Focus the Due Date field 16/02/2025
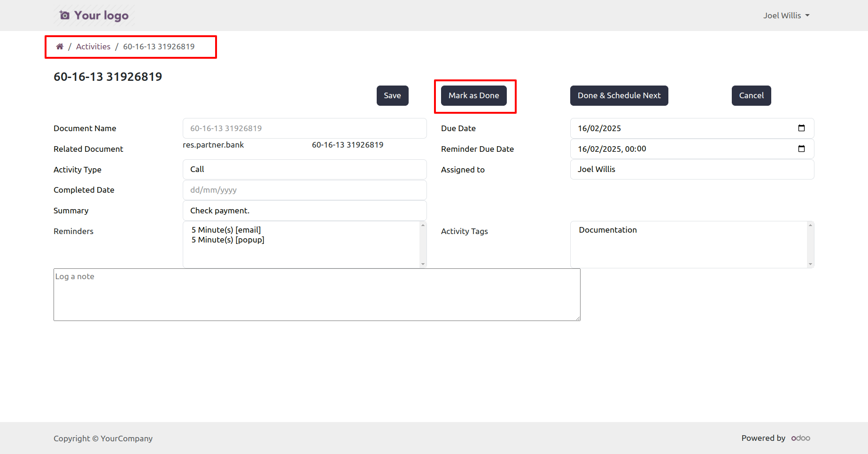Image resolution: width=868 pixels, height=454 pixels. 692,128
